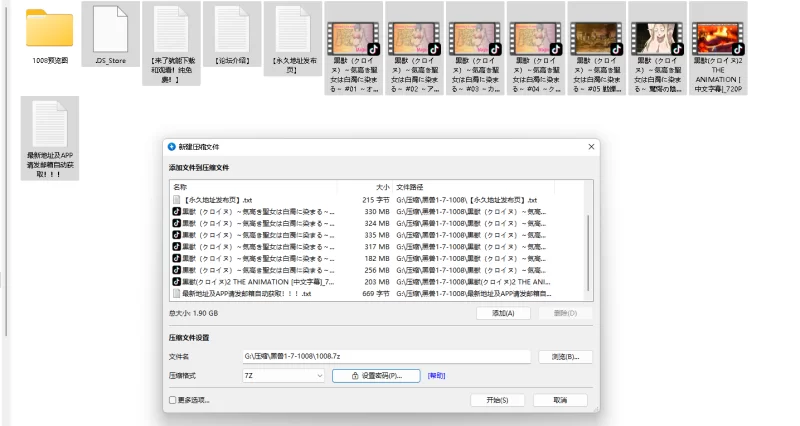Click the 215 字节 size cell
The image size is (800, 426).
tap(376, 200)
